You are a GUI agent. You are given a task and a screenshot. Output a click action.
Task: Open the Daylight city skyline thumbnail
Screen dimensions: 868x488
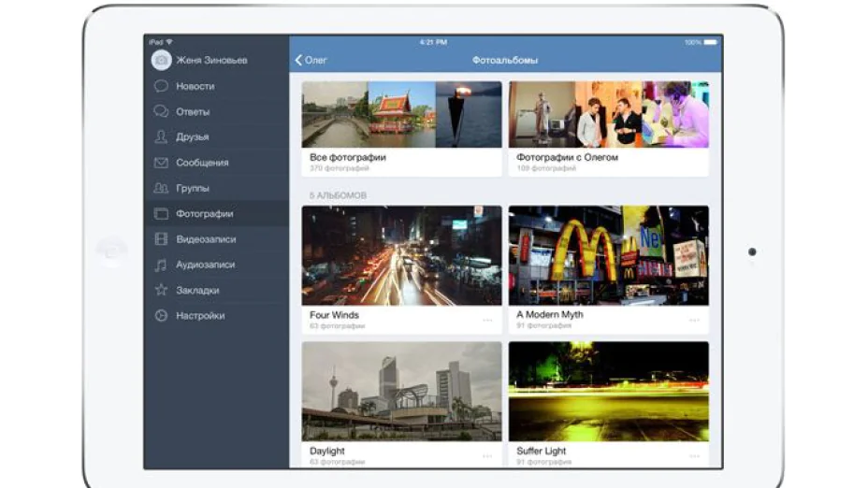pos(402,391)
